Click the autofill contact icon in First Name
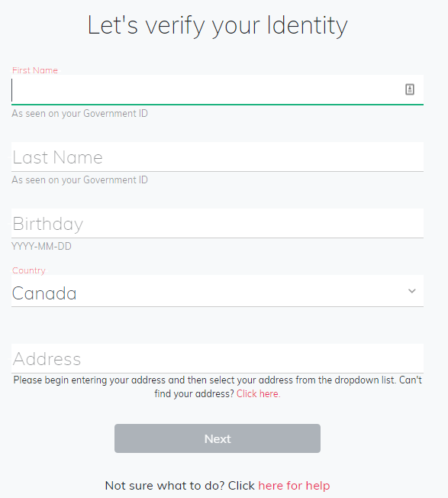This screenshot has width=448, height=498. coord(410,89)
